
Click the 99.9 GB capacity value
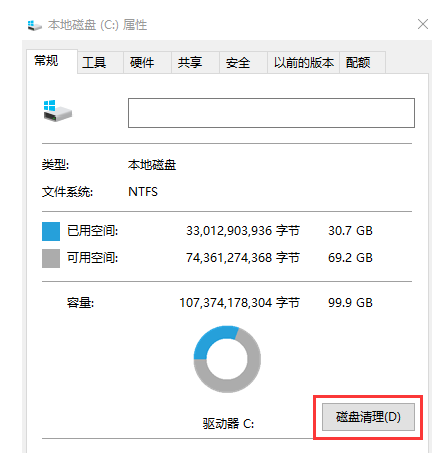click(x=350, y=303)
